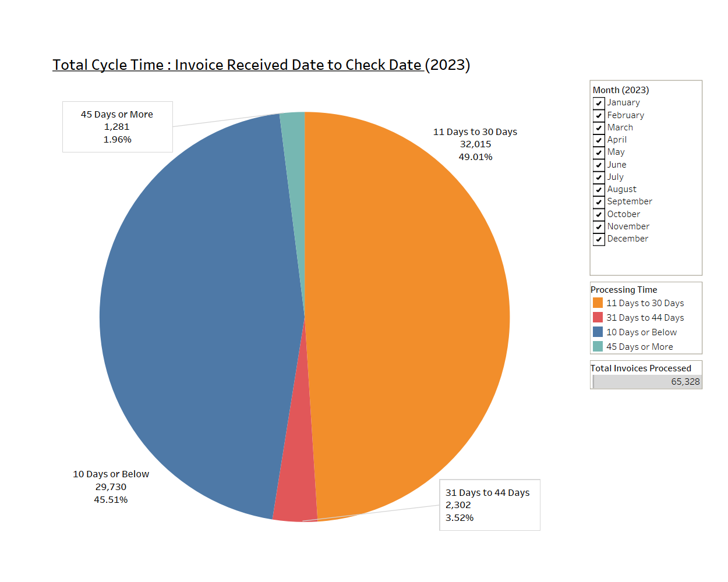Click the Processing Time legend title
Viewport: 728px width, 582px height.
pos(624,290)
